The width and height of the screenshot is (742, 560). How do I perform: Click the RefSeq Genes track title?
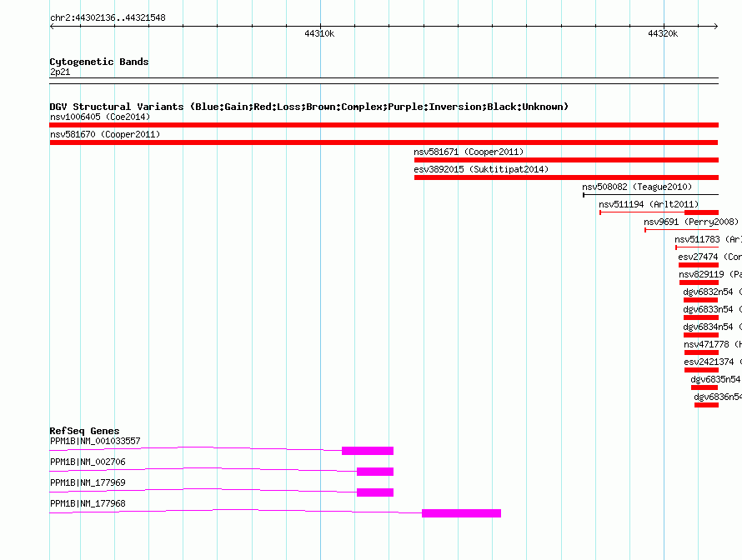click(x=84, y=431)
